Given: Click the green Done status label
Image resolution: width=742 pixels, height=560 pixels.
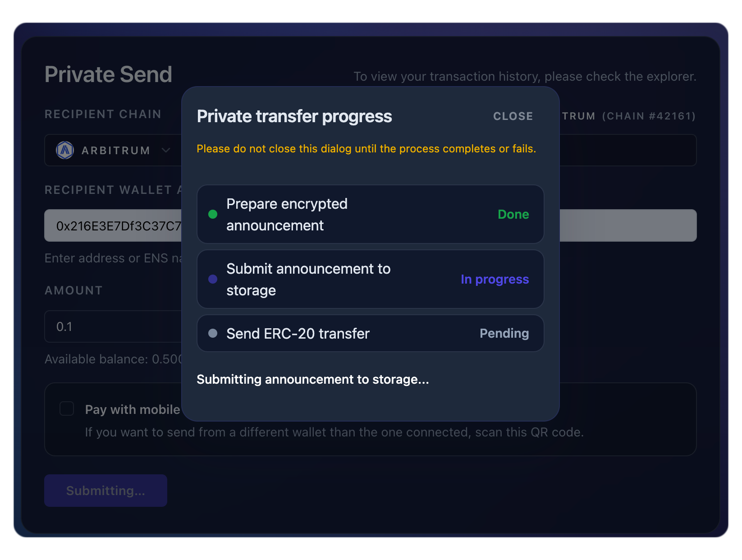Looking at the screenshot, I should (x=513, y=214).
